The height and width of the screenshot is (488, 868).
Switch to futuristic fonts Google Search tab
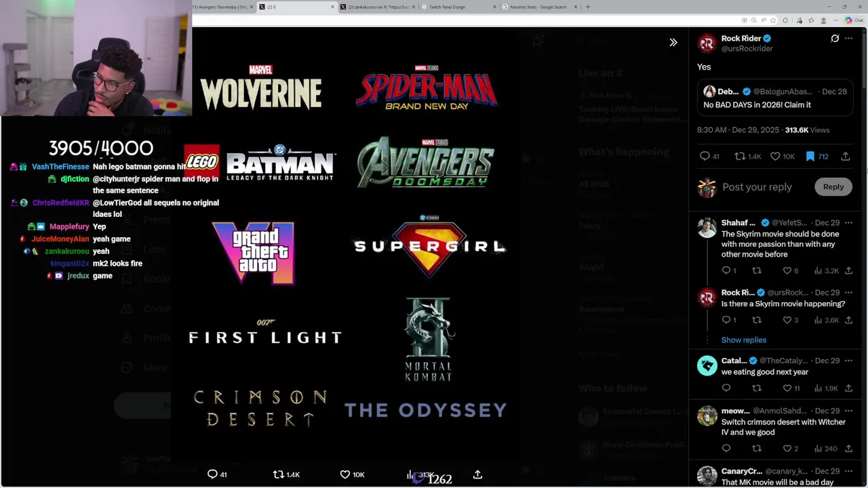[x=539, y=7]
